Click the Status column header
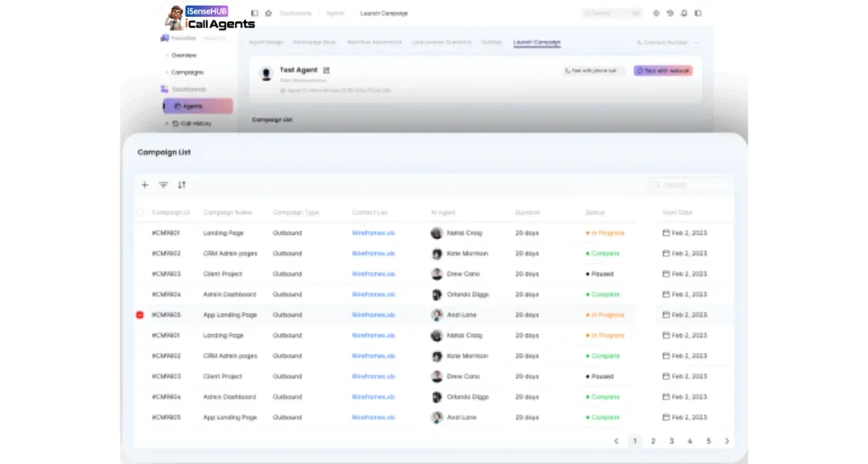868x464 pixels. point(595,213)
